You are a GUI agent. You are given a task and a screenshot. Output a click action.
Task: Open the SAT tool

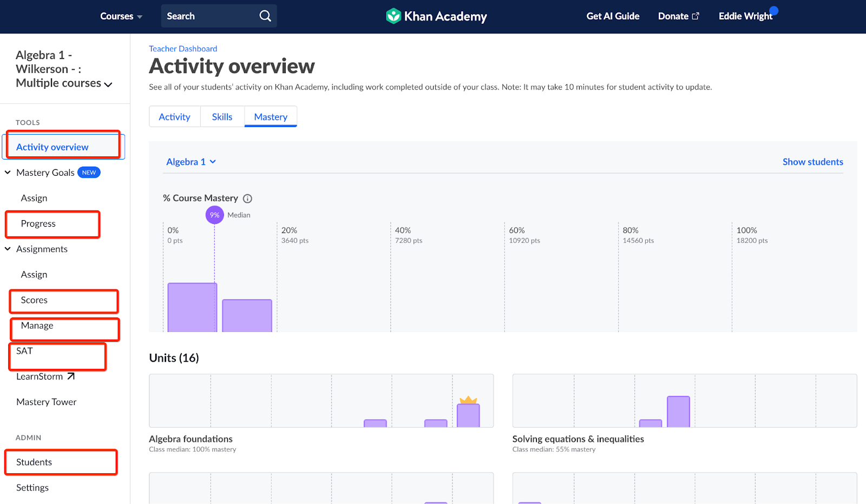[24, 350]
